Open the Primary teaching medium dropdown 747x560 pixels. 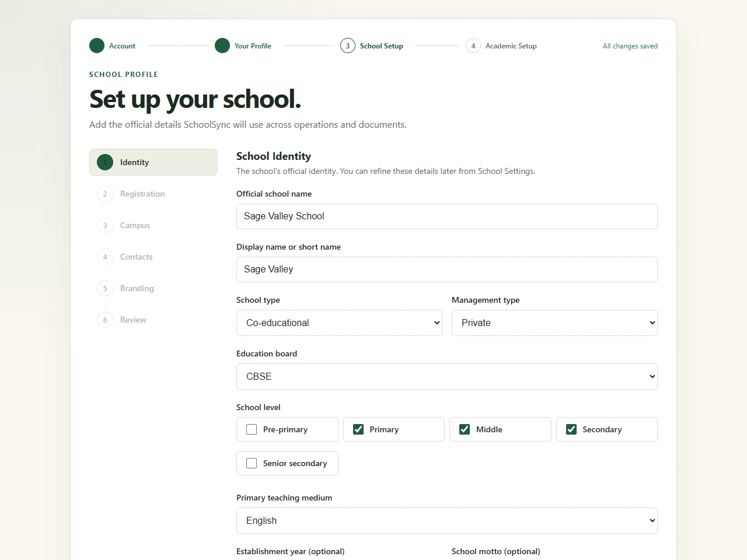[447, 520]
